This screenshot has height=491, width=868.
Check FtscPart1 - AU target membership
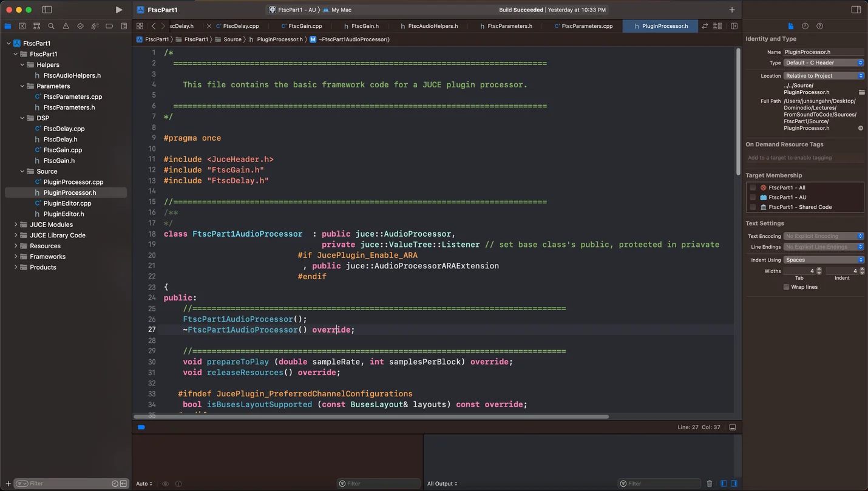(753, 197)
